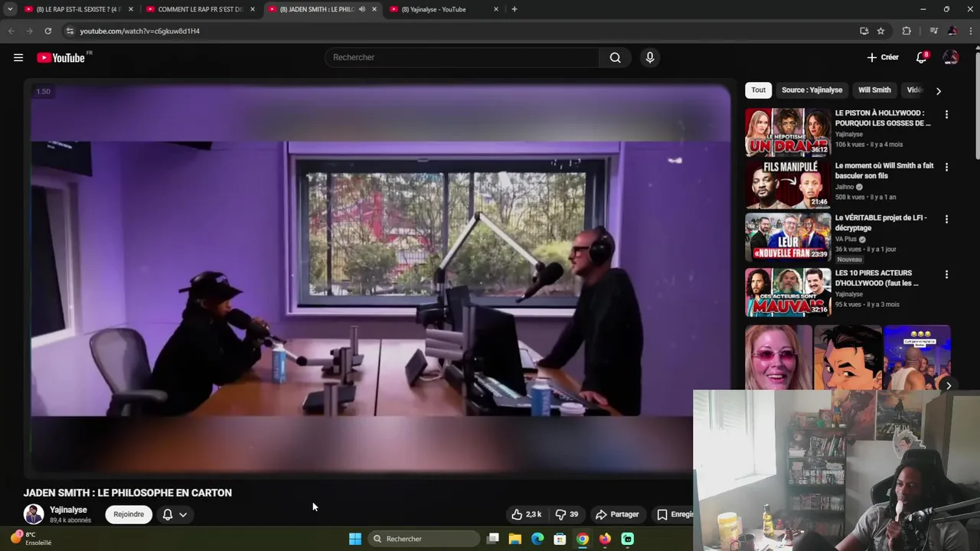This screenshot has height=551, width=980.
Task: Open the VA Plus channel name link
Action: click(x=846, y=239)
